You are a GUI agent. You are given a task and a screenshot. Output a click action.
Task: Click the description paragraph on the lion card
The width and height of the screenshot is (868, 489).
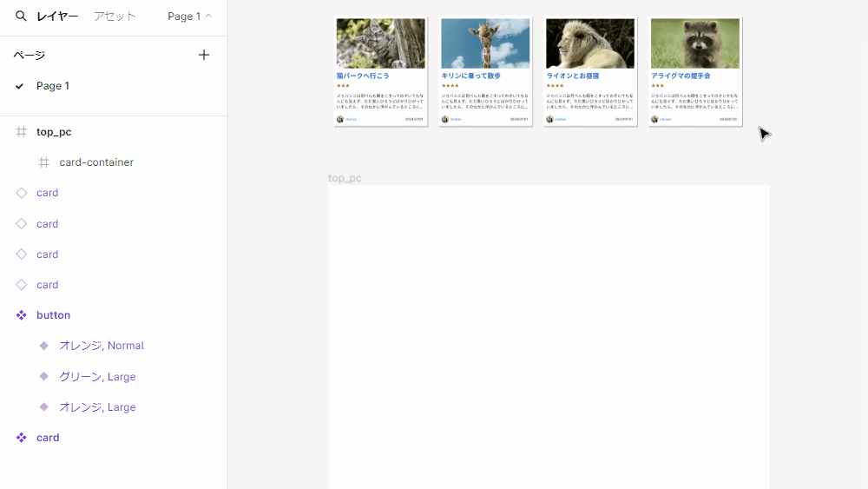(x=590, y=101)
